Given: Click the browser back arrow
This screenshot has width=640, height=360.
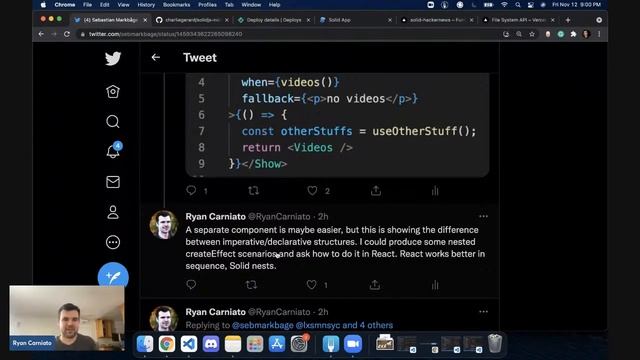Looking at the screenshot, I should [41, 34].
